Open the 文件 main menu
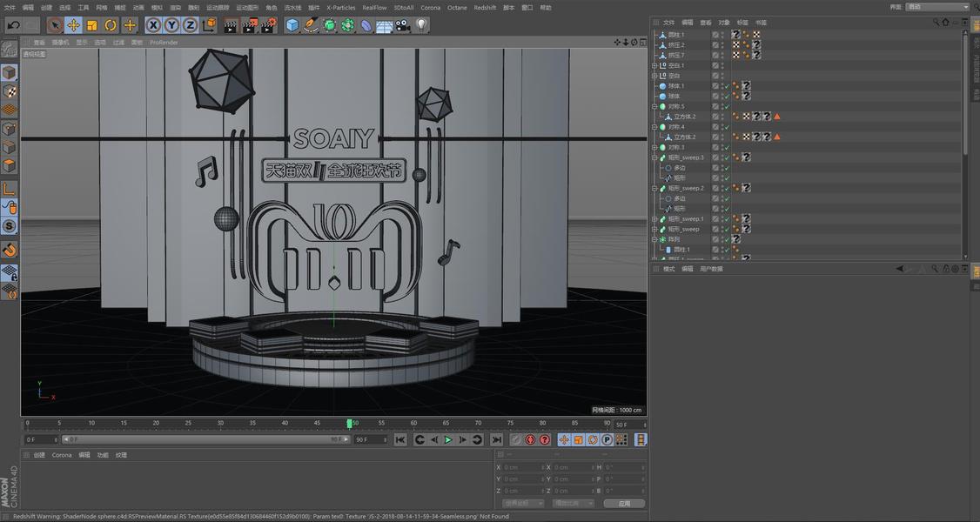This screenshot has height=522, width=980. pyautogui.click(x=10, y=8)
